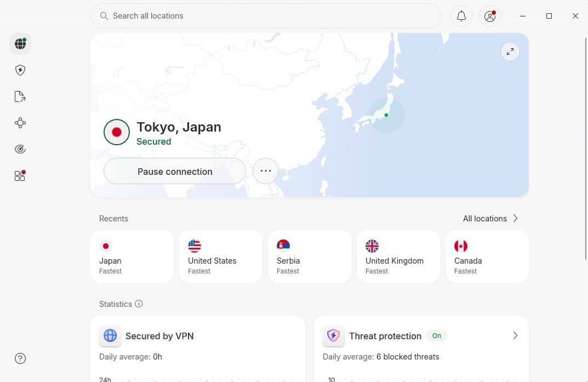Connect to United Kingdom recent location
This screenshot has height=382, width=588.
[398, 256]
